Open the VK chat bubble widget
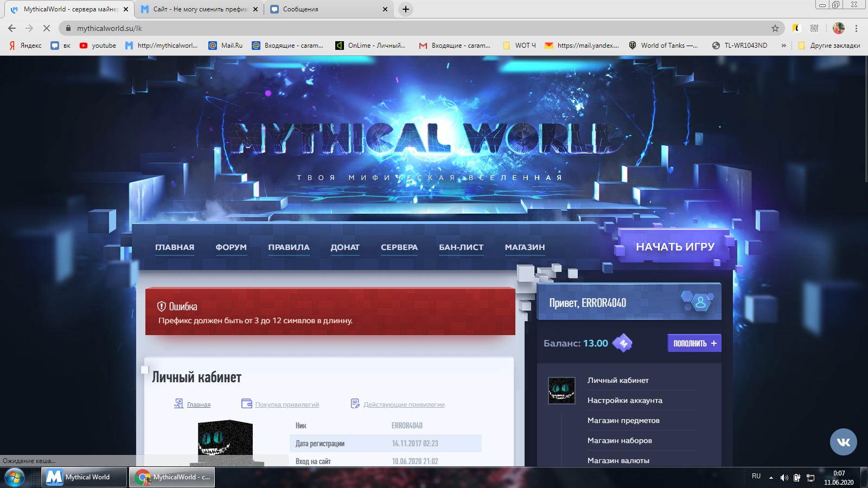868x488 pixels. click(844, 442)
